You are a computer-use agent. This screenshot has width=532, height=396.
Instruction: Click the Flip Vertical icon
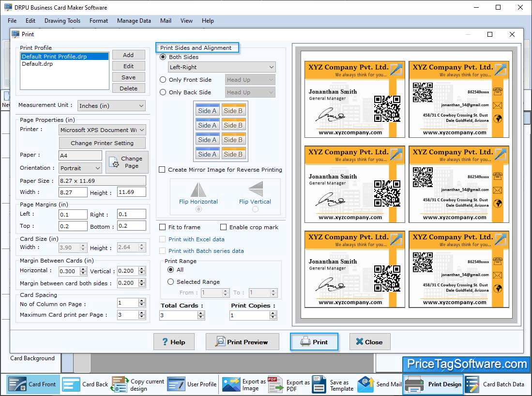pos(256,189)
